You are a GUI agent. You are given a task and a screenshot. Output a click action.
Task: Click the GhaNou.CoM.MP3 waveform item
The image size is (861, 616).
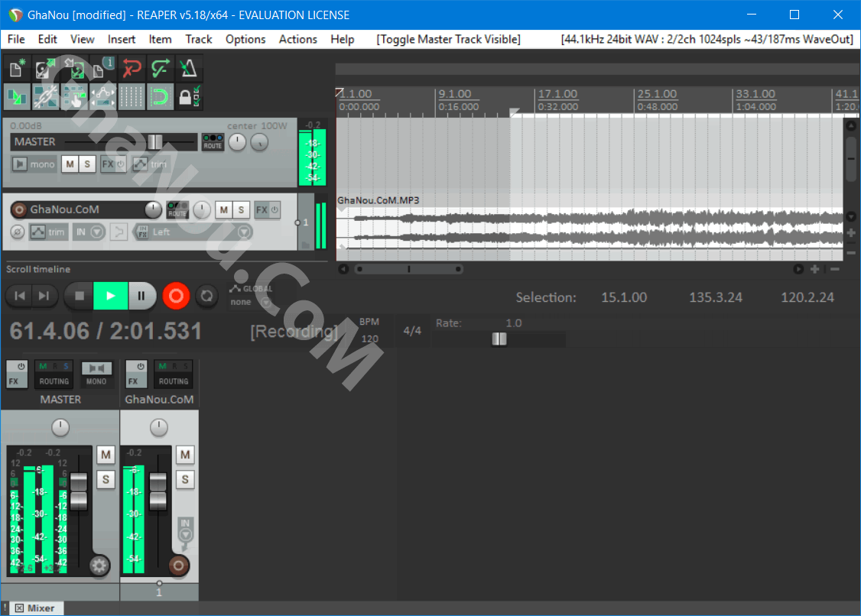click(590, 228)
